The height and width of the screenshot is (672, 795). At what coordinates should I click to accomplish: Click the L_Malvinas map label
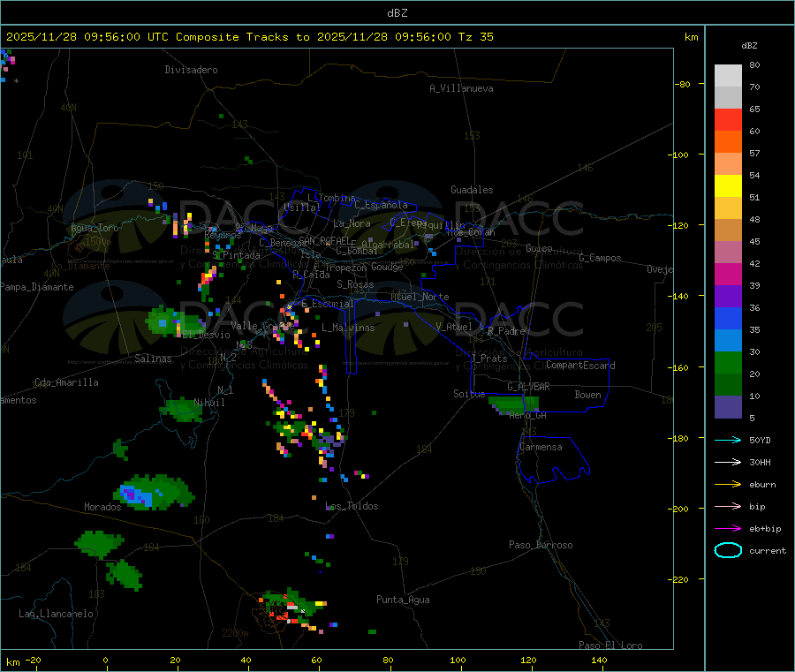point(348,328)
